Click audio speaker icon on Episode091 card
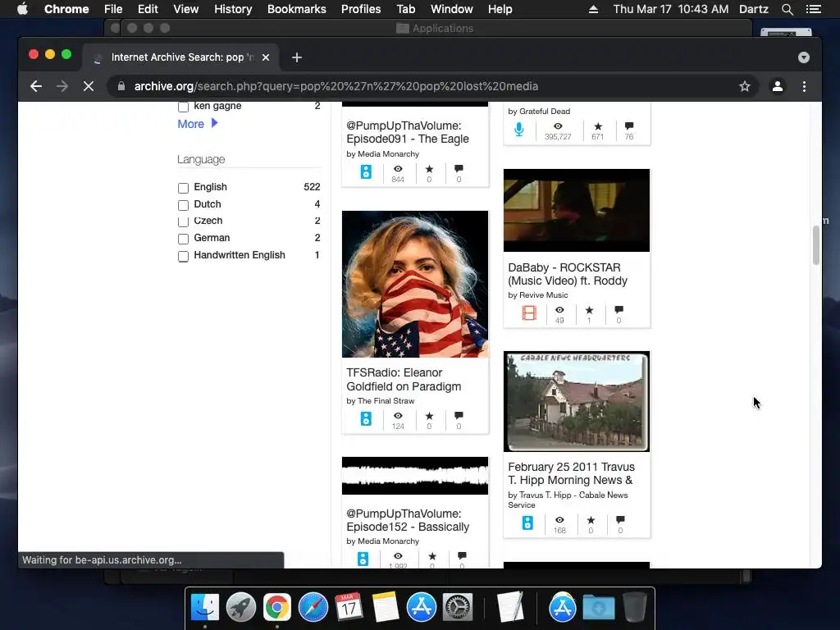This screenshot has width=840, height=630. (x=366, y=172)
